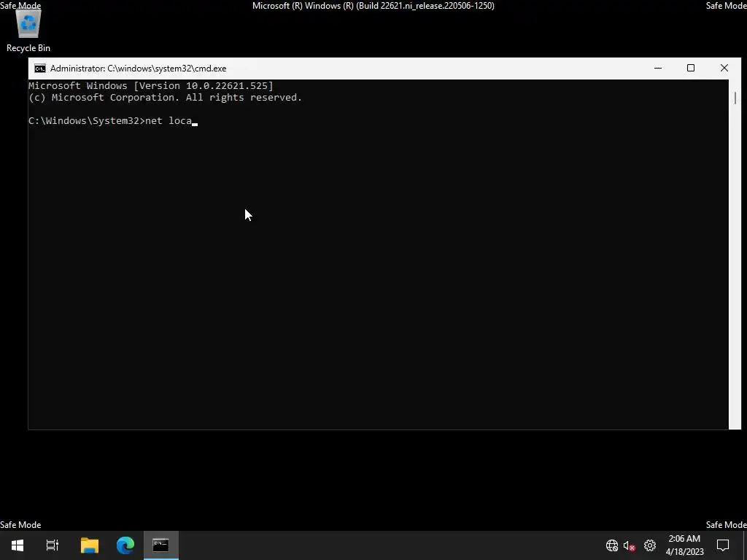747x560 pixels.
Task: Launch File Explorer from the taskbar
Action: click(x=90, y=545)
